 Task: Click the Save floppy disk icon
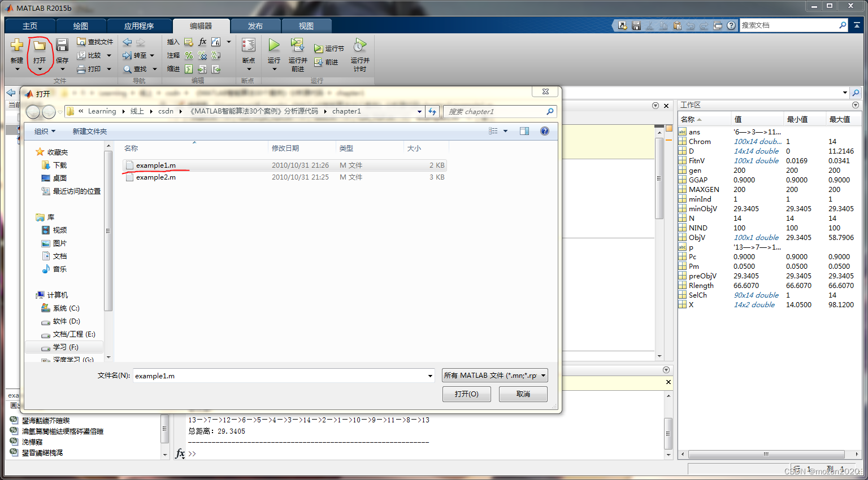62,46
